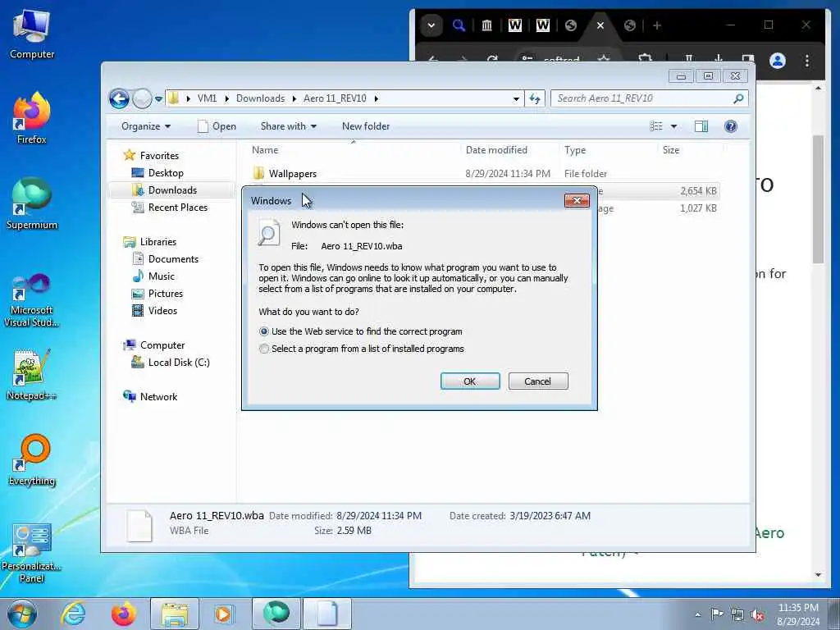840x630 pixels.
Task: Open the Firefox desktop shortcut
Action: [32, 118]
